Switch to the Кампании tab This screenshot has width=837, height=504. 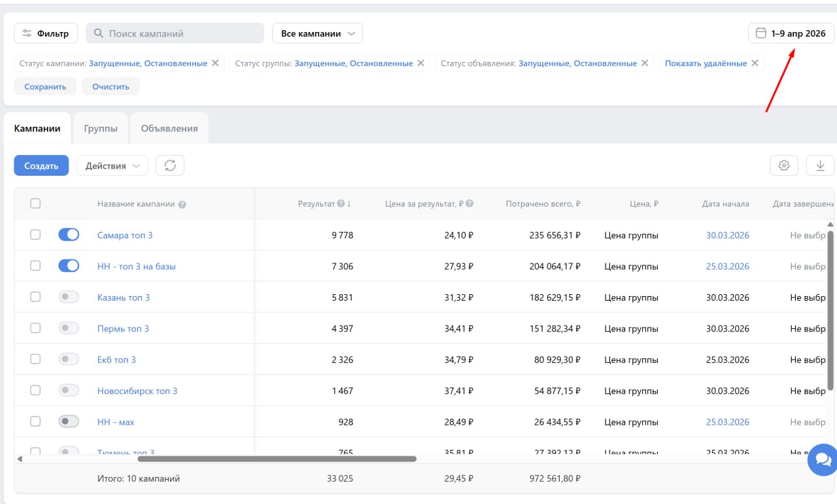pyautogui.click(x=37, y=128)
